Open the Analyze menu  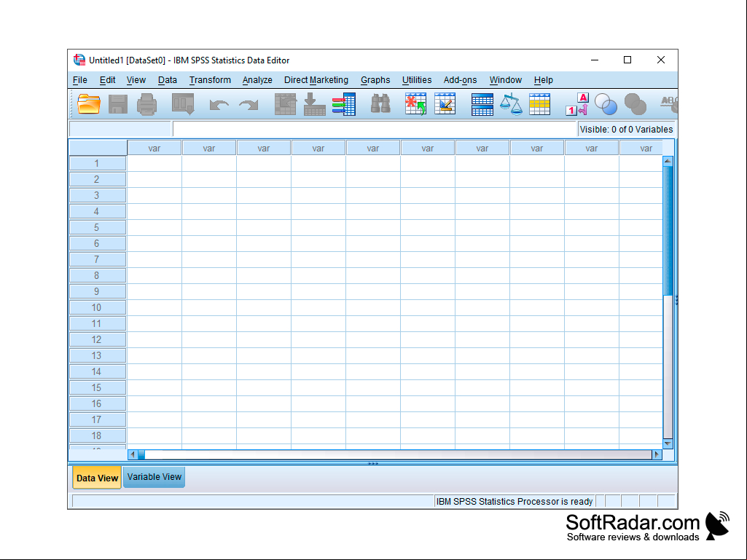tap(257, 80)
